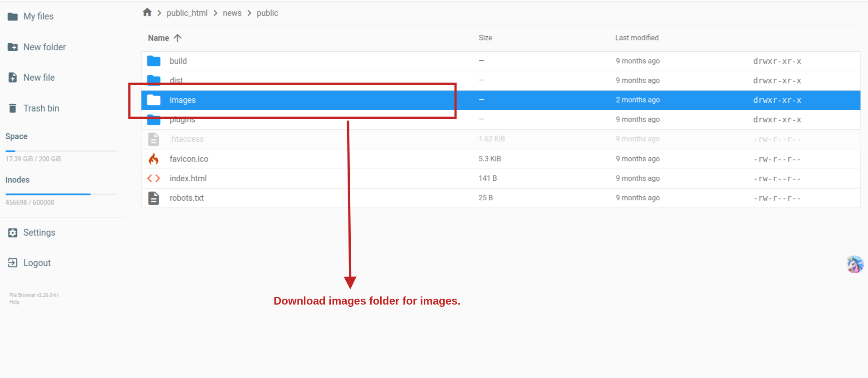Sort files by Name column arrow
The width and height of the screenshot is (868, 378).
pyautogui.click(x=177, y=38)
